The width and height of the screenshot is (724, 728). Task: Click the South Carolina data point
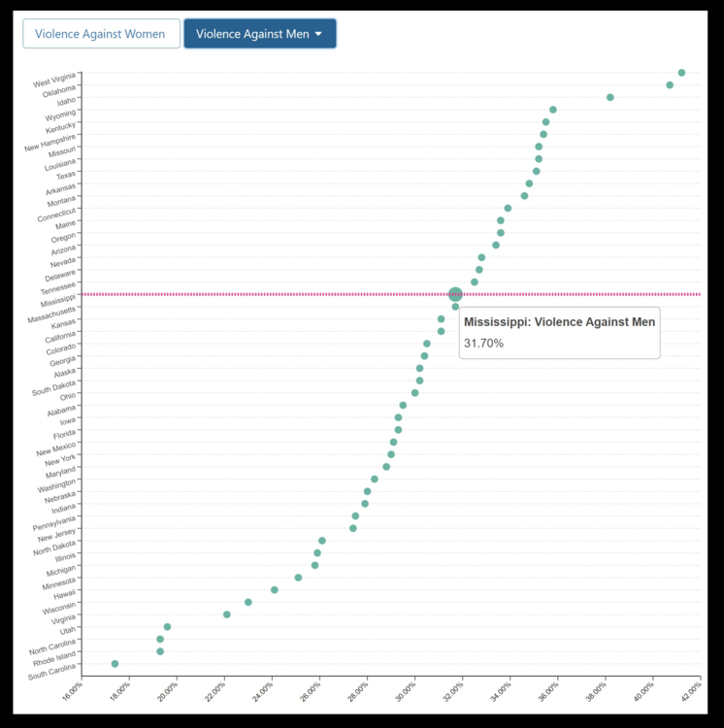tap(115, 664)
